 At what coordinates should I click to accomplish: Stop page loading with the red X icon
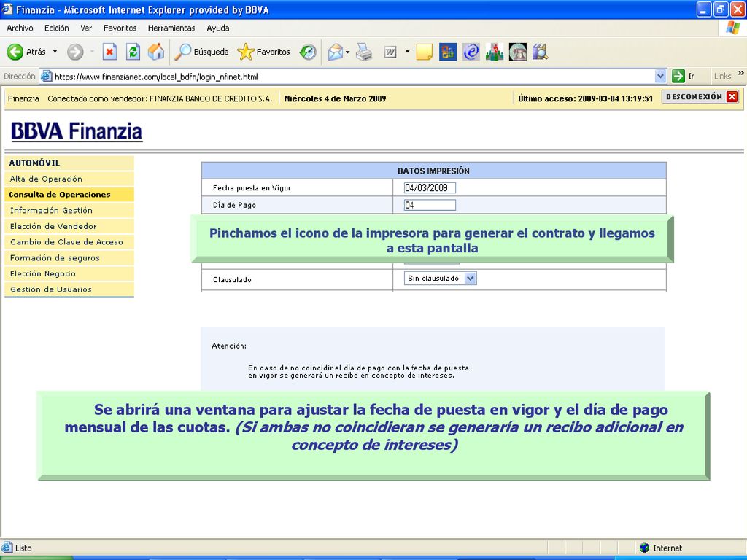[109, 52]
